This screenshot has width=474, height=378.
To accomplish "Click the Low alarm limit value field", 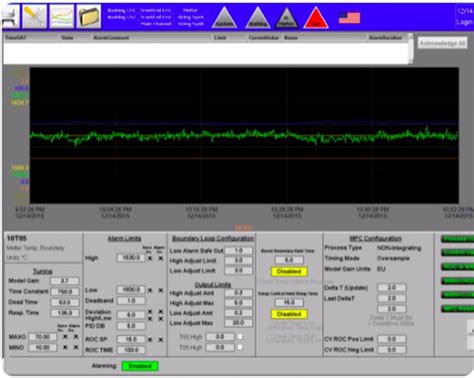I will click(131, 290).
